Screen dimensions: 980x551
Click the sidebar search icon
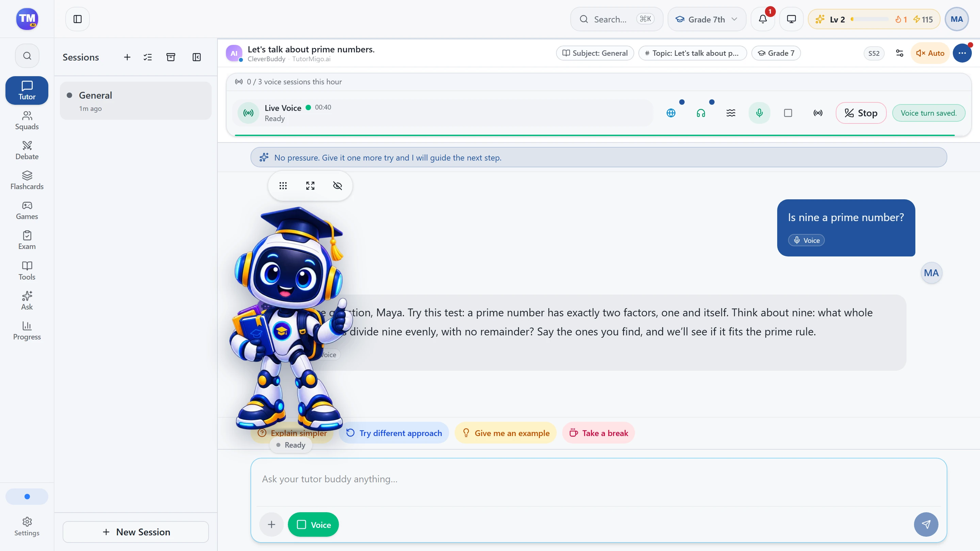[x=27, y=56]
